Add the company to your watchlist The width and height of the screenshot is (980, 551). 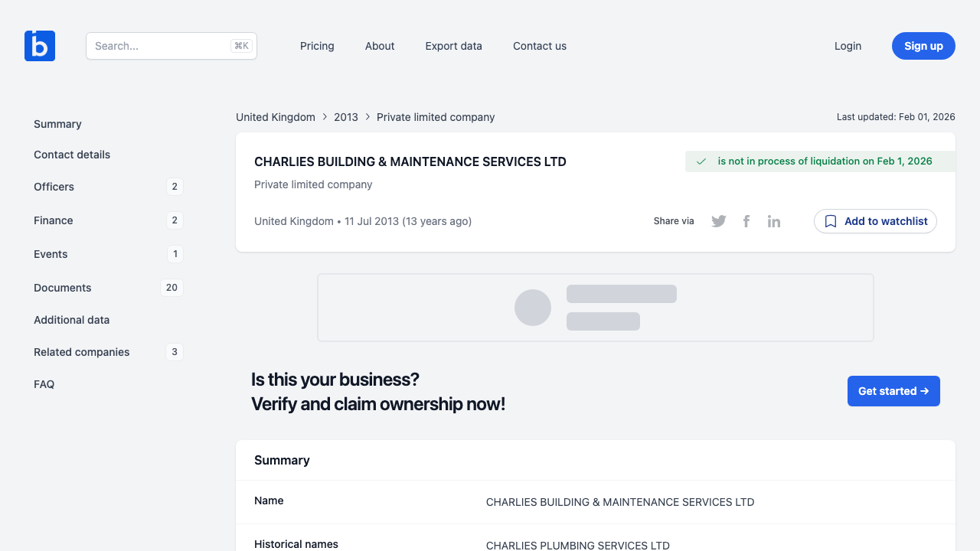[x=875, y=221]
